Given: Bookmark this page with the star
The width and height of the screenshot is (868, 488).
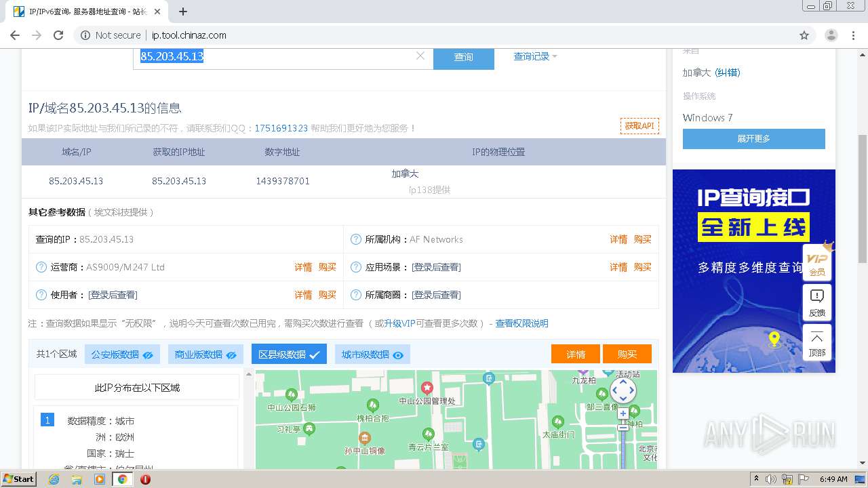Looking at the screenshot, I should point(804,35).
